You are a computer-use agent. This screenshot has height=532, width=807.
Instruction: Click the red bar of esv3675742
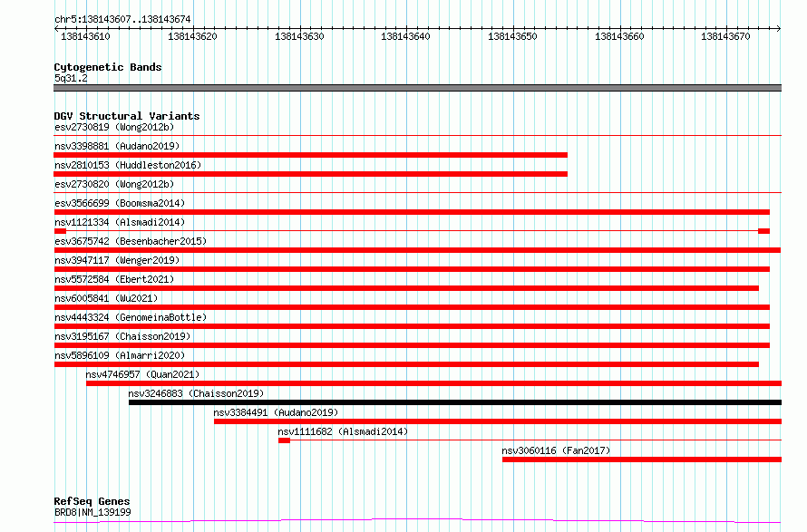417,250
